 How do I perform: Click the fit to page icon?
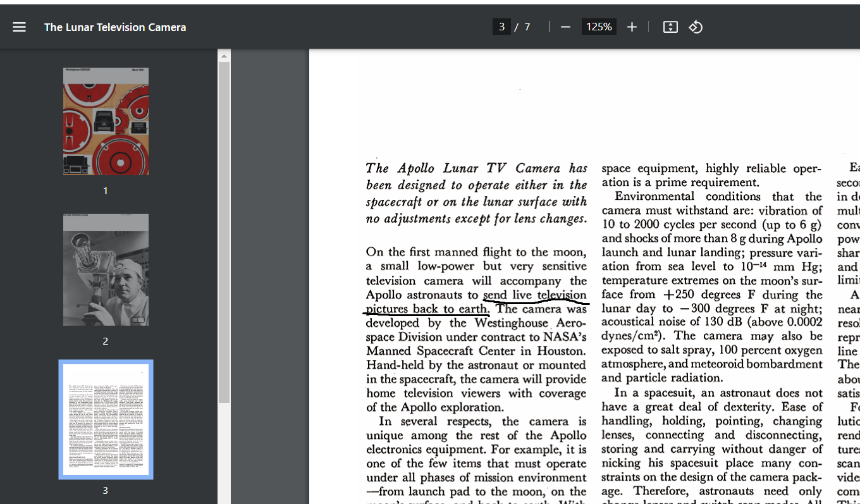point(670,27)
